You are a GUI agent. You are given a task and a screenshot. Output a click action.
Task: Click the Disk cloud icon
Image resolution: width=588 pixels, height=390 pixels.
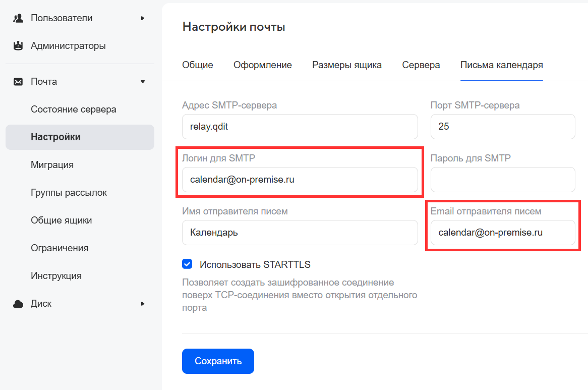(x=19, y=304)
